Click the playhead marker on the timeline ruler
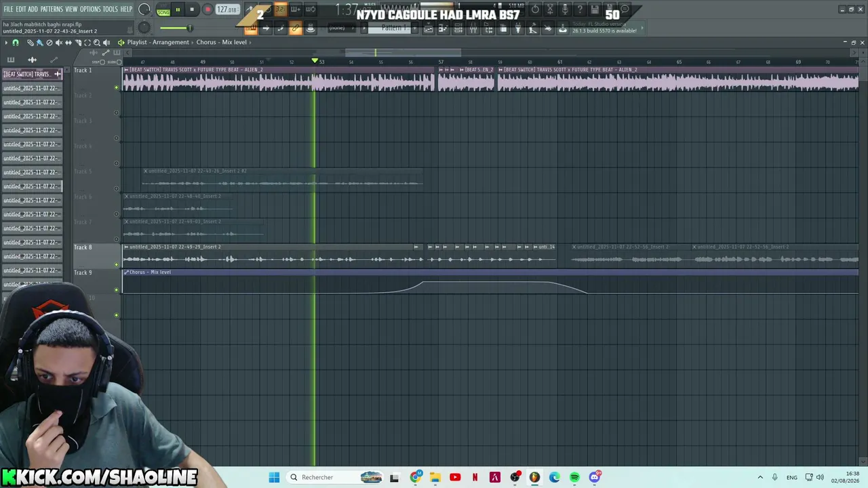The image size is (868, 488). pos(315,61)
